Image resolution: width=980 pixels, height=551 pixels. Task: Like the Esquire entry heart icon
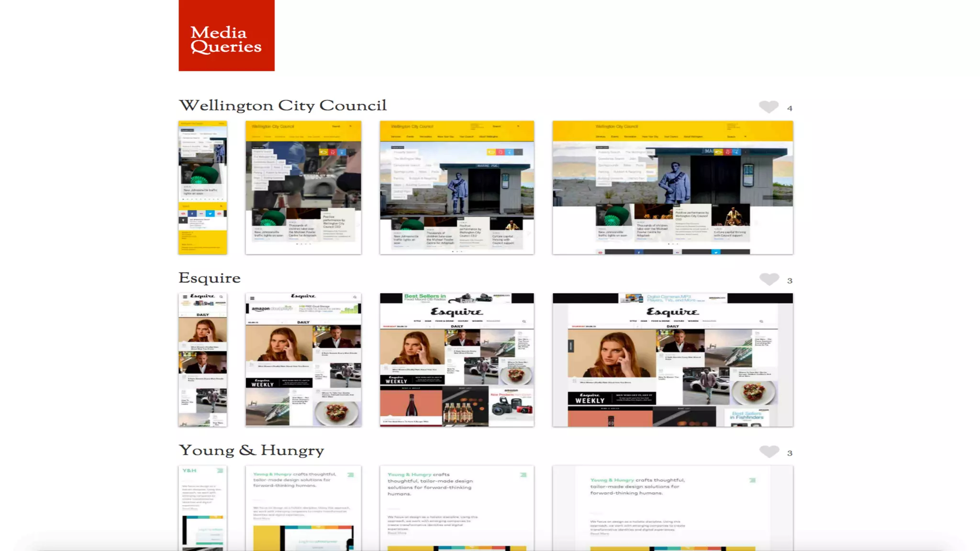[x=769, y=279]
